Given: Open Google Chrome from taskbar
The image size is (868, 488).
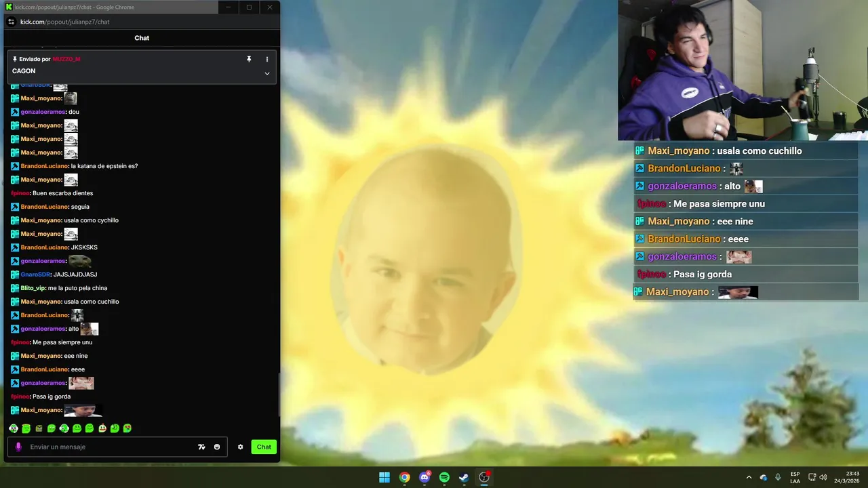Looking at the screenshot, I should click(x=405, y=477).
